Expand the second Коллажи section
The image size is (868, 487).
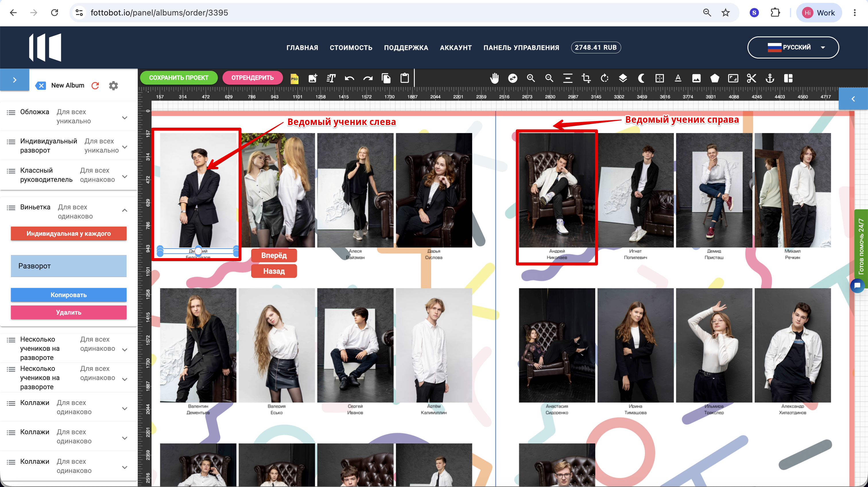125,438
